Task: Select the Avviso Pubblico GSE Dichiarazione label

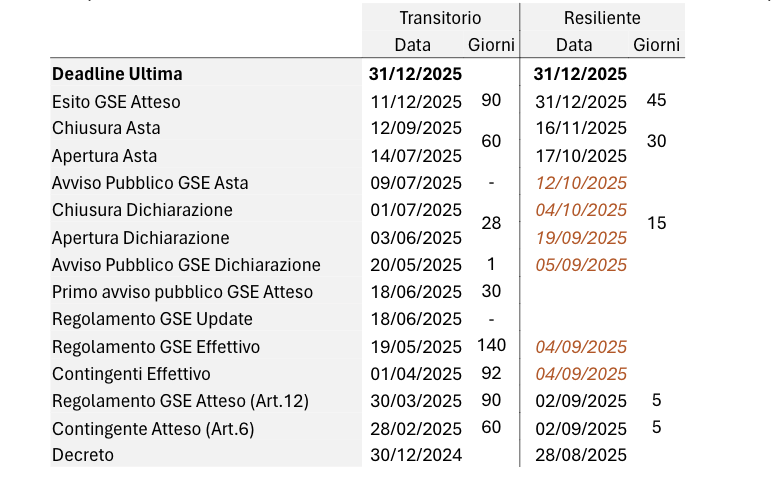Action: (186, 265)
